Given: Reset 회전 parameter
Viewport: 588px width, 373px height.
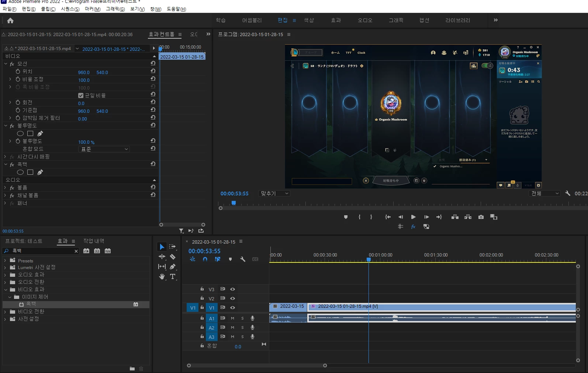Looking at the screenshot, I should pyautogui.click(x=153, y=102).
